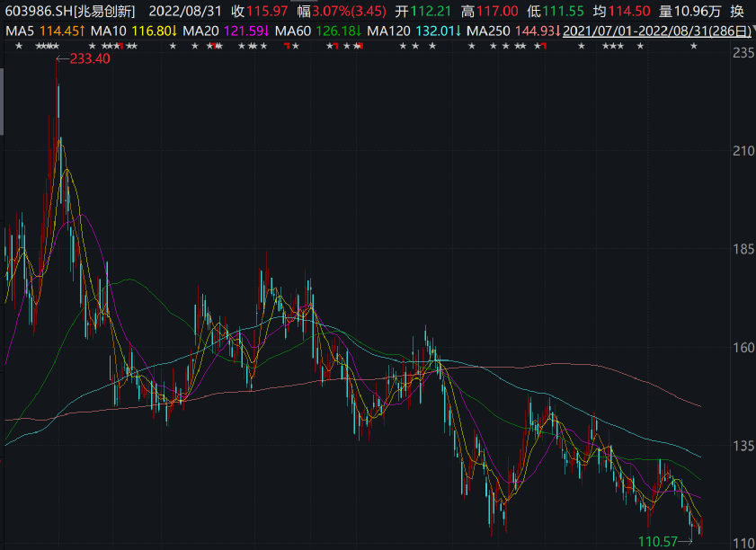Viewport: 756px width, 550px height.
Task: Click the first red flag marker from the left
Action: coord(119,46)
